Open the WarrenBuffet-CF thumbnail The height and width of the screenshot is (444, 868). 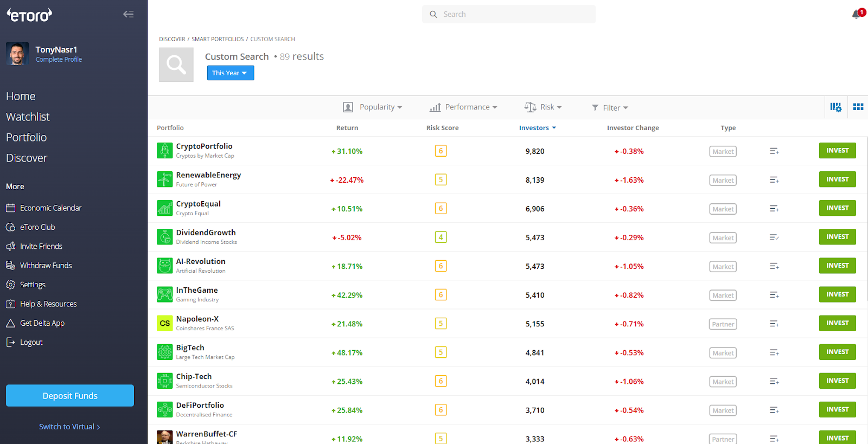(164, 437)
